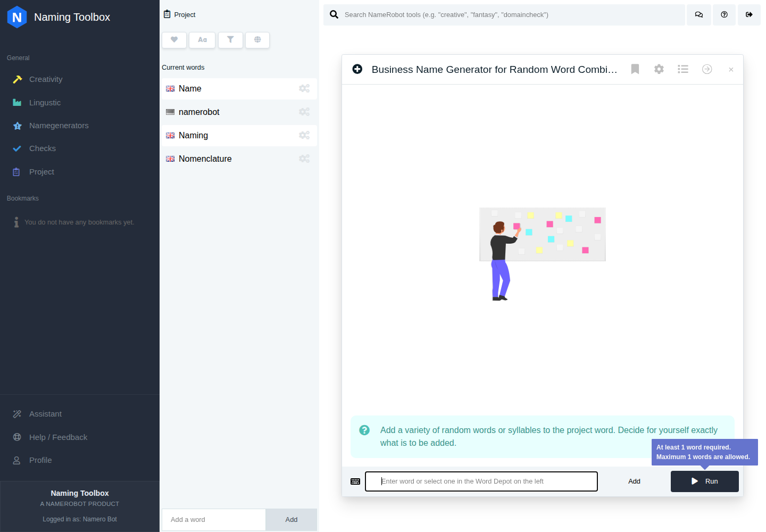
Task: Open the Project sidebar item
Action: 41,172
